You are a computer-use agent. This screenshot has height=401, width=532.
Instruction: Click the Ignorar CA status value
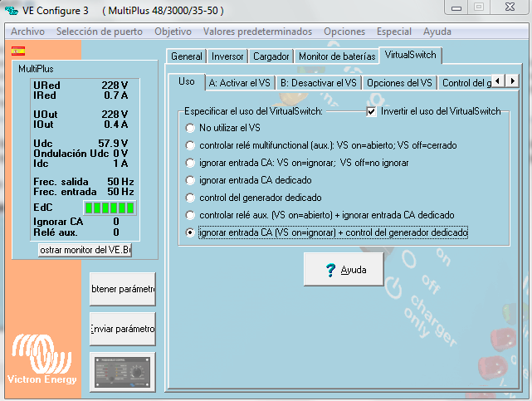[116, 222]
